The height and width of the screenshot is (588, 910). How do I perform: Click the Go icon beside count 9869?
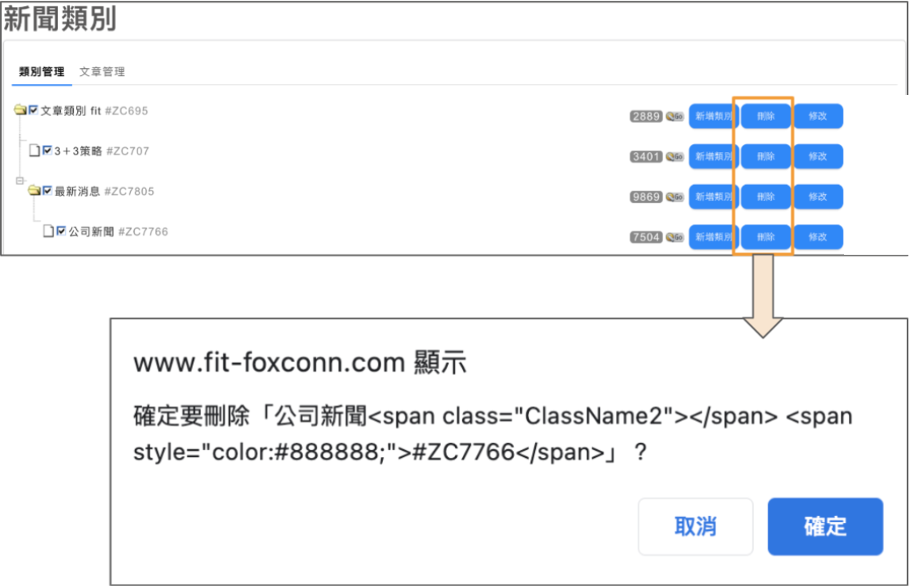675,197
